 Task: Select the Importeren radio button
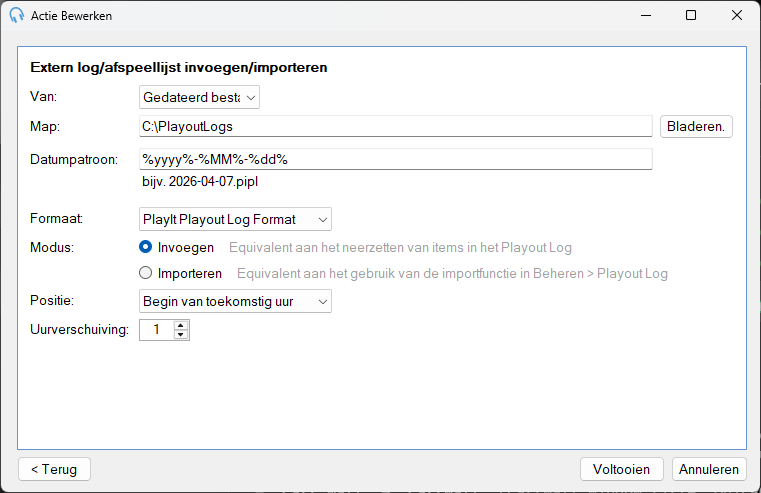pyautogui.click(x=145, y=273)
